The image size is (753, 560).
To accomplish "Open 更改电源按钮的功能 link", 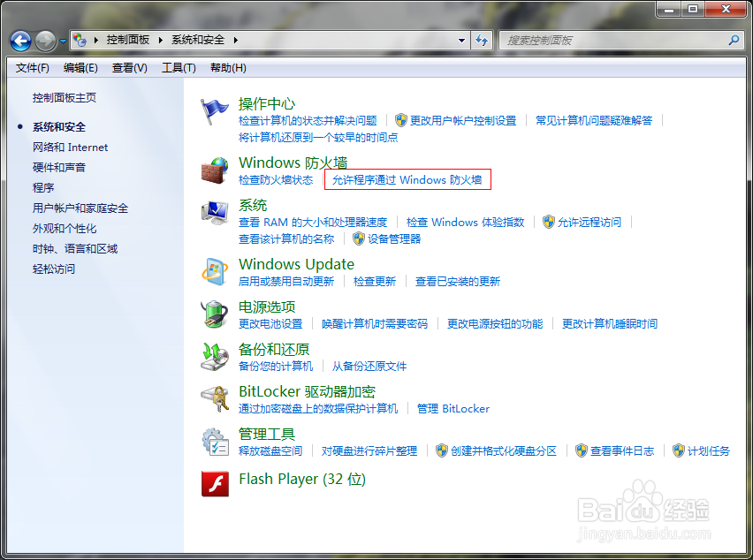I will pyautogui.click(x=495, y=323).
